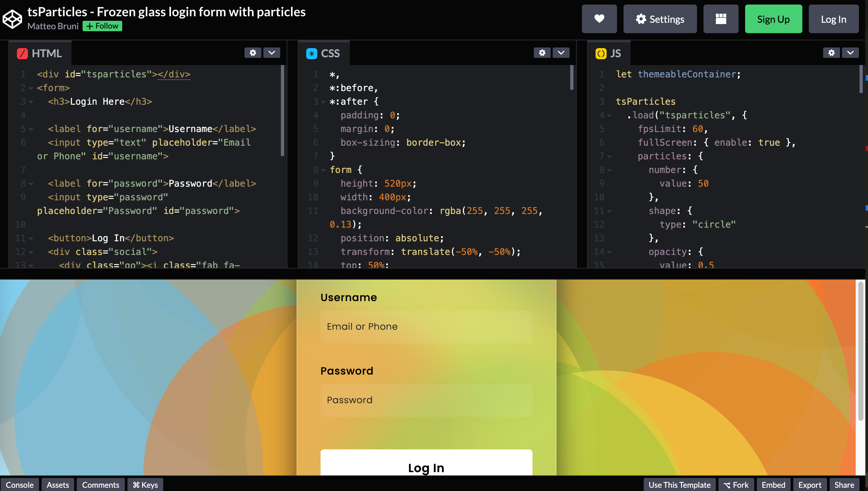Collapse the particles object fold arrow

(x=610, y=157)
